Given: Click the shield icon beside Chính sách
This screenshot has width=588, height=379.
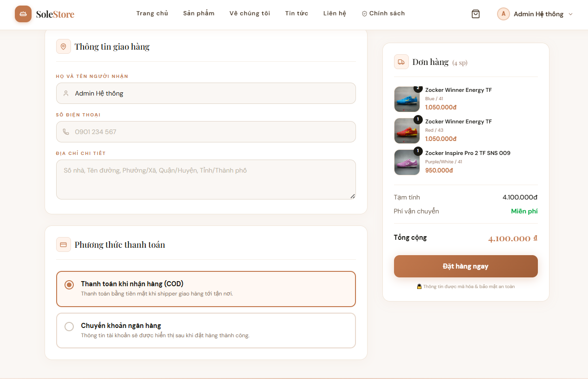Looking at the screenshot, I should tap(364, 14).
